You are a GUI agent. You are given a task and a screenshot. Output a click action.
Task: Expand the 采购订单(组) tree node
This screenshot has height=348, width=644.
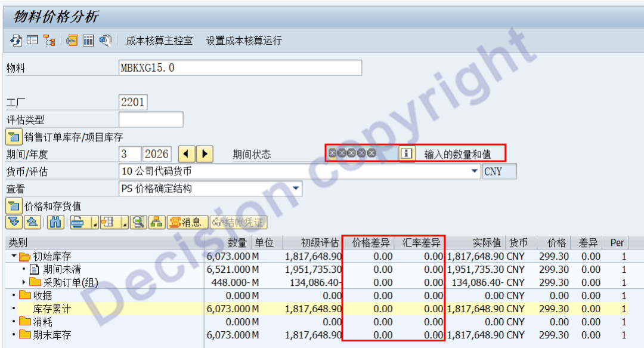coord(24,282)
